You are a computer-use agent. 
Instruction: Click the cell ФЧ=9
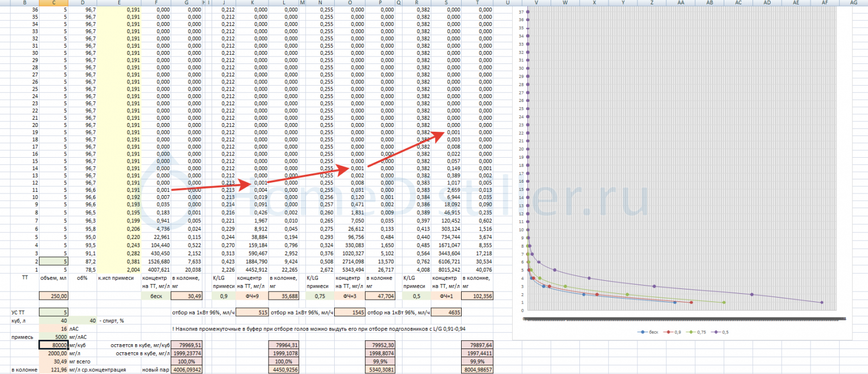(252, 296)
